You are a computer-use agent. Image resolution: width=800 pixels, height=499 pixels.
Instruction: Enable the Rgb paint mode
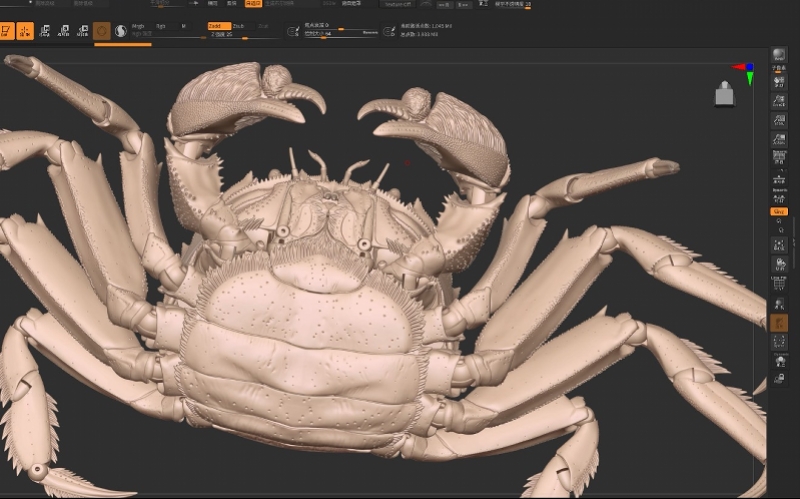161,26
